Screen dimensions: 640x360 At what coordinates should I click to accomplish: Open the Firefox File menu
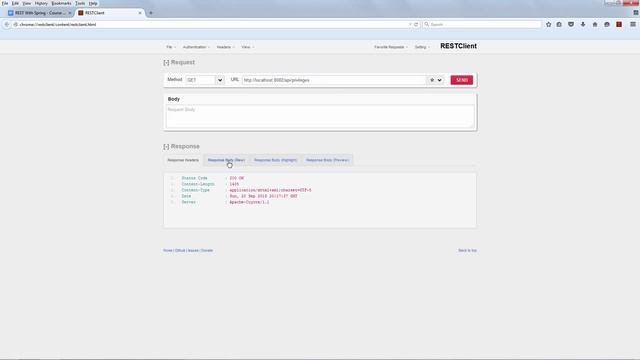(x=5, y=3)
